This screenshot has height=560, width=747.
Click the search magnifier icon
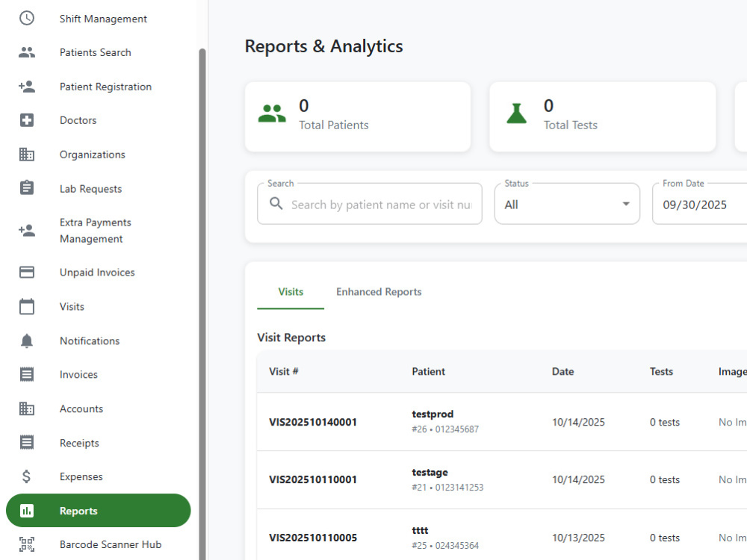[x=276, y=204]
